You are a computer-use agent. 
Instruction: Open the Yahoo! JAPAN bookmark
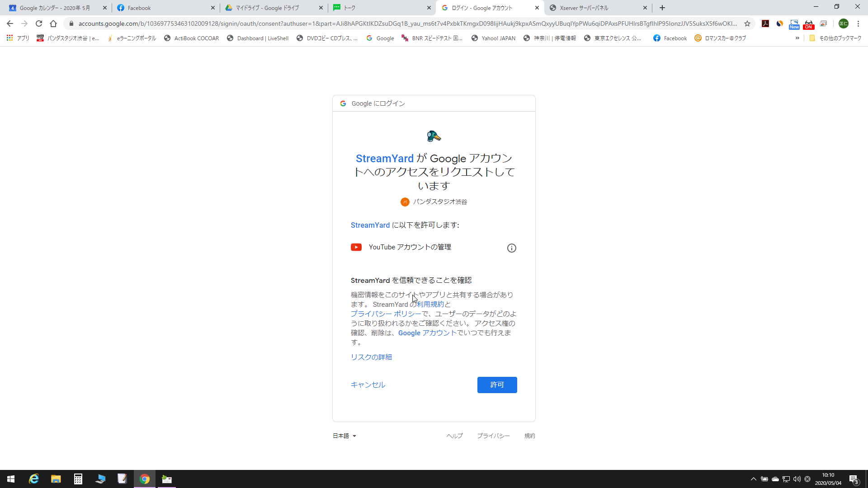[x=493, y=38]
